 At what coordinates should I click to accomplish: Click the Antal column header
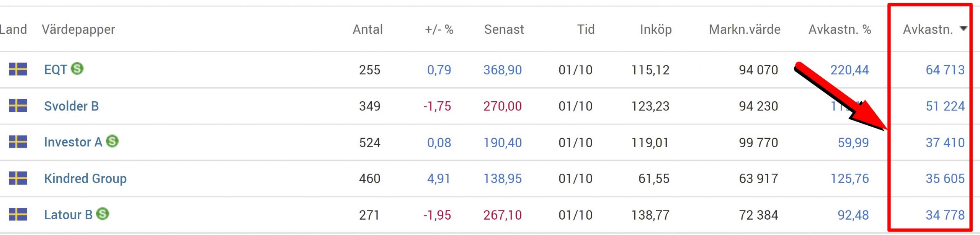click(x=367, y=30)
